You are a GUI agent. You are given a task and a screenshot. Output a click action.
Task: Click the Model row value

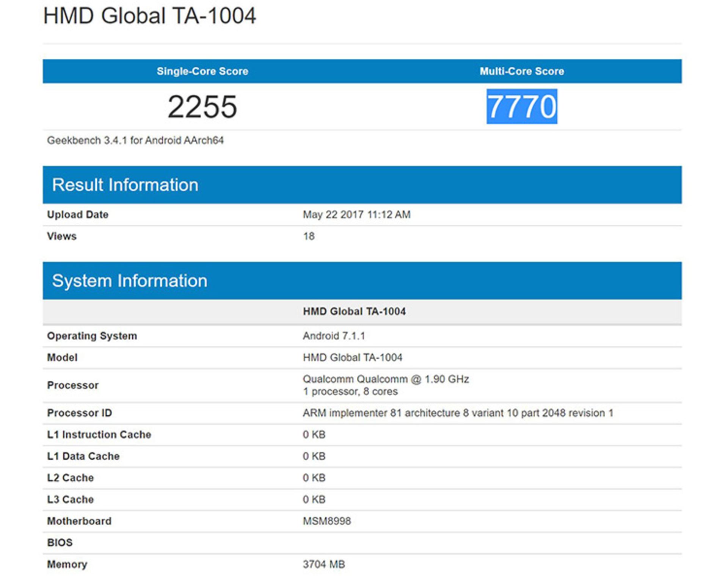[x=352, y=357]
